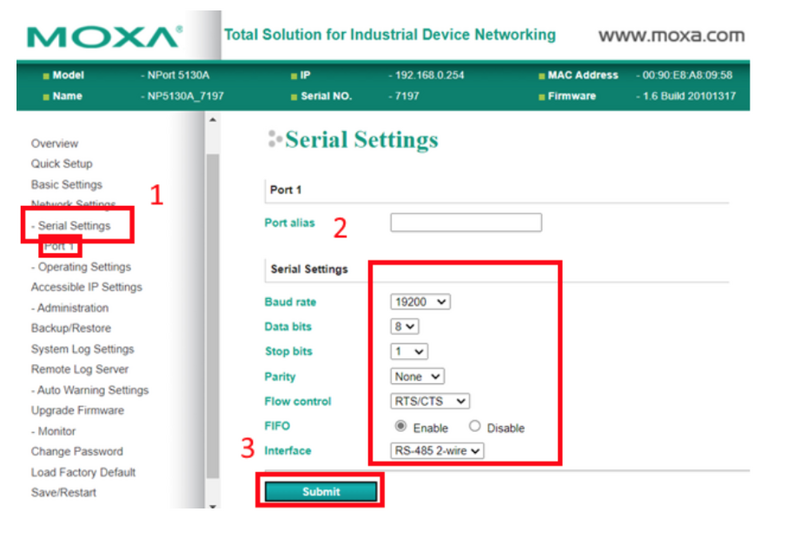The image size is (800, 545).
Task: Click the Interface label
Action: [x=288, y=451]
